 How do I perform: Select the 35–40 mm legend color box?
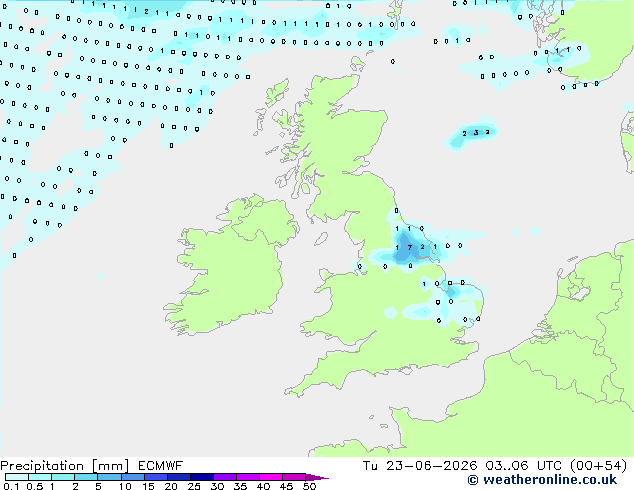[248, 477]
